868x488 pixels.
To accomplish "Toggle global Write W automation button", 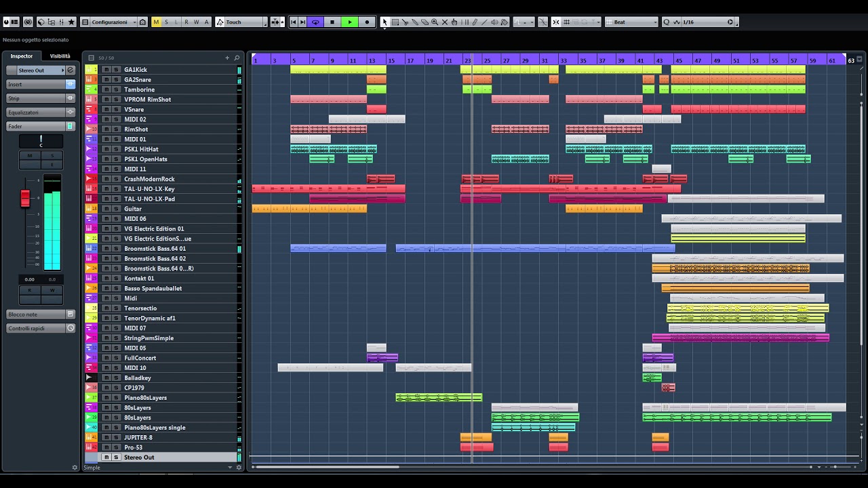I will (197, 22).
